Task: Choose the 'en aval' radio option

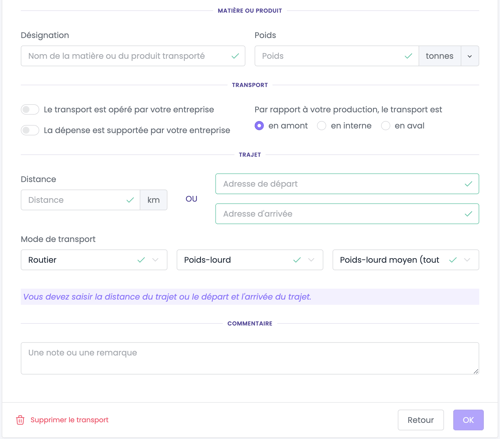Action: coord(385,126)
